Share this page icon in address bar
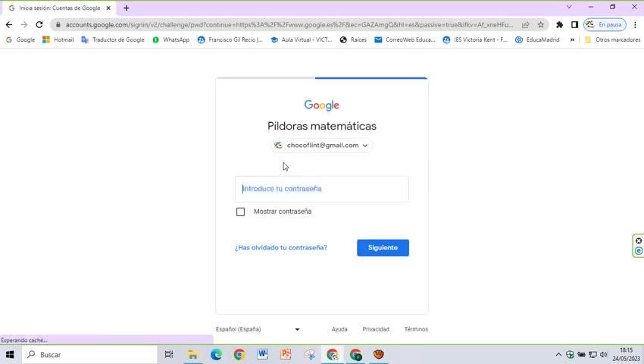The width and height of the screenshot is (644, 364). (525, 25)
